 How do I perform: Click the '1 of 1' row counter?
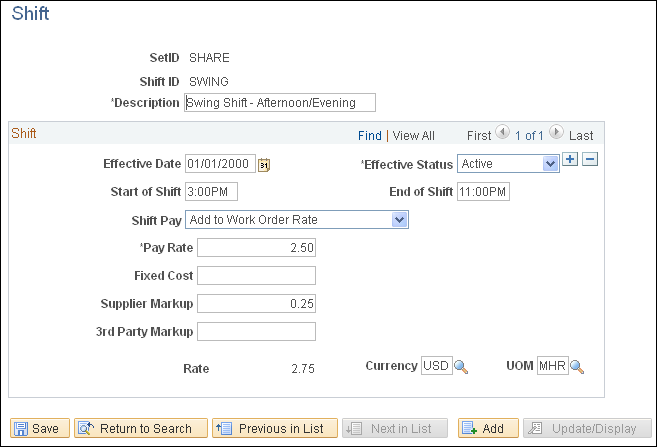pyautogui.click(x=529, y=136)
